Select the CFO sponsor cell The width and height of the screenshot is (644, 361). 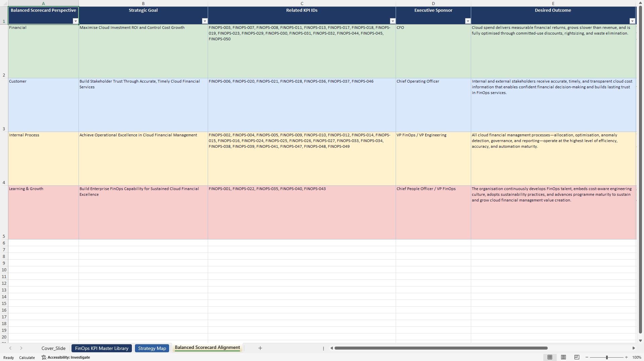pyautogui.click(x=433, y=51)
